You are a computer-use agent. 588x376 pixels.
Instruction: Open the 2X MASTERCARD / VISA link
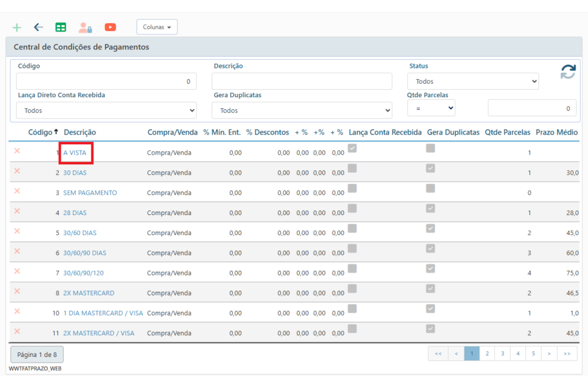(x=99, y=333)
